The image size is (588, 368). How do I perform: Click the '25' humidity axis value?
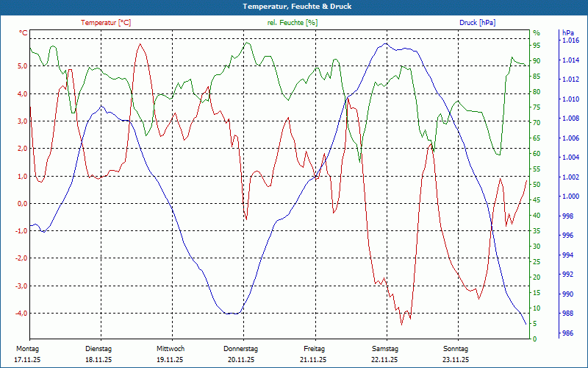(x=537, y=262)
